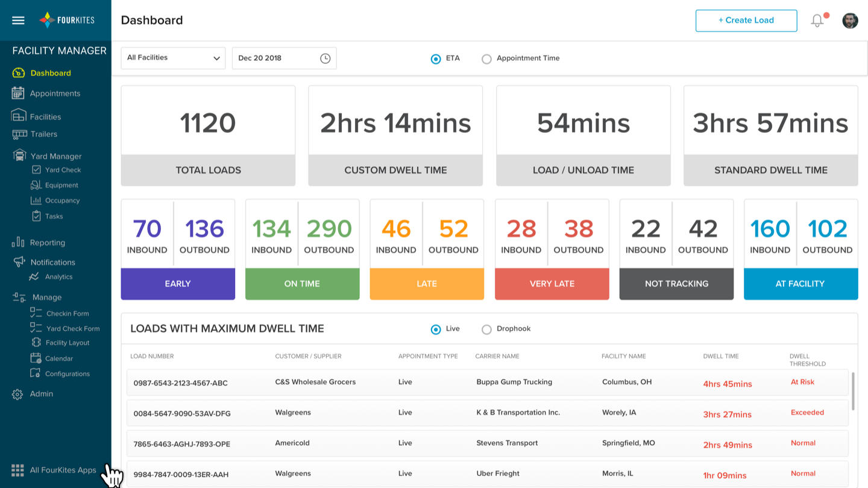Click the Yard Check icon
The height and width of the screenshot is (488, 868).
[36, 170]
